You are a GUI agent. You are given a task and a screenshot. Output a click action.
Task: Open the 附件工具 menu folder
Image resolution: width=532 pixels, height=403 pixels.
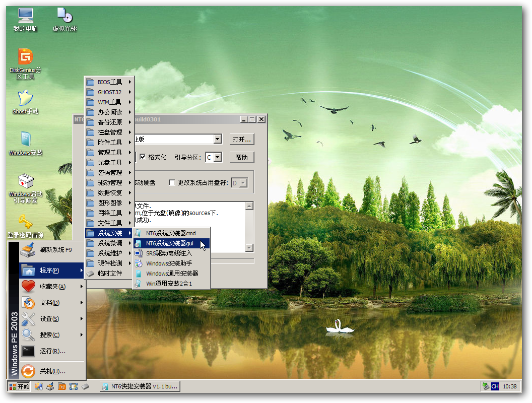pos(109,143)
